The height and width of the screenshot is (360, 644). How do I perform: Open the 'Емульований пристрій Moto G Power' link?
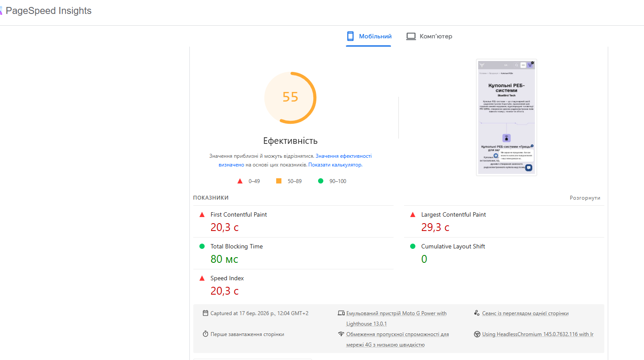point(396,319)
